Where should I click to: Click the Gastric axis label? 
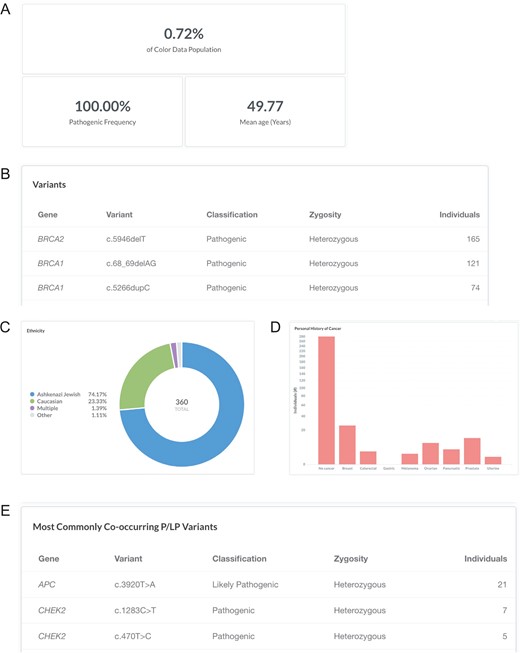pos(389,469)
